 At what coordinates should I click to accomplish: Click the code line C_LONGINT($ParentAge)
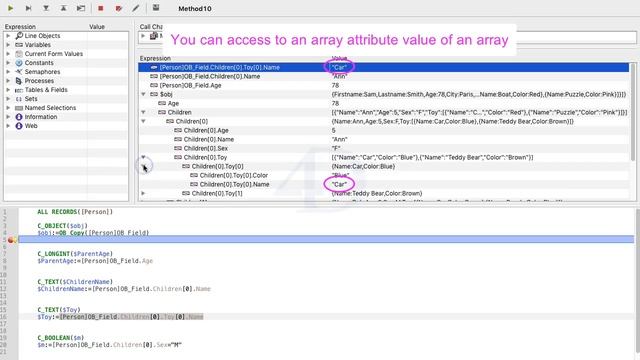(x=75, y=254)
